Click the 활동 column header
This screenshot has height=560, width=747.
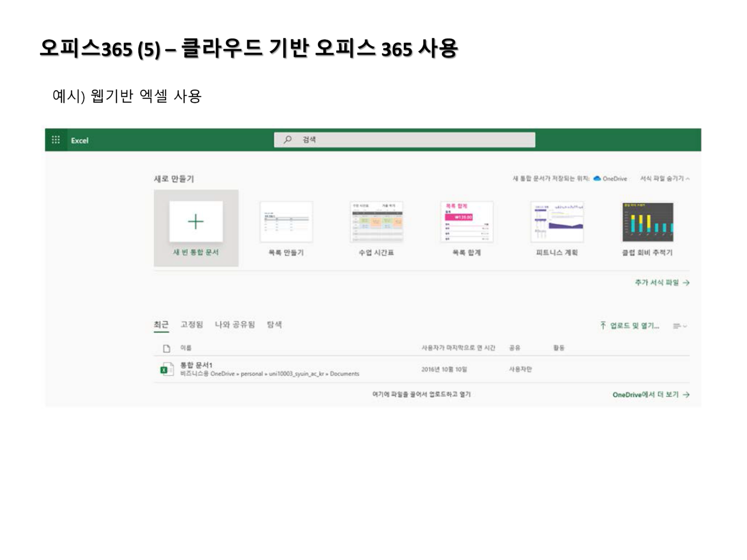[x=559, y=348]
